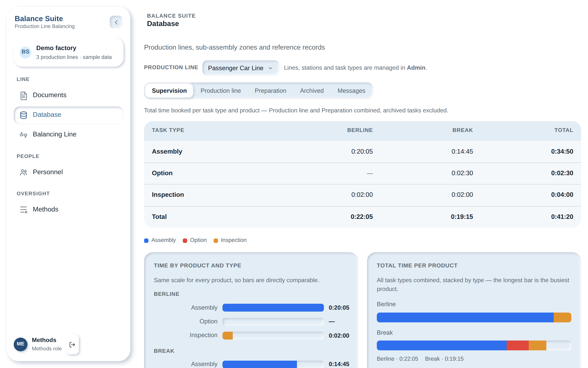Open Documents in the sidebar
The width and height of the screenshot is (588, 368).
[69, 95]
